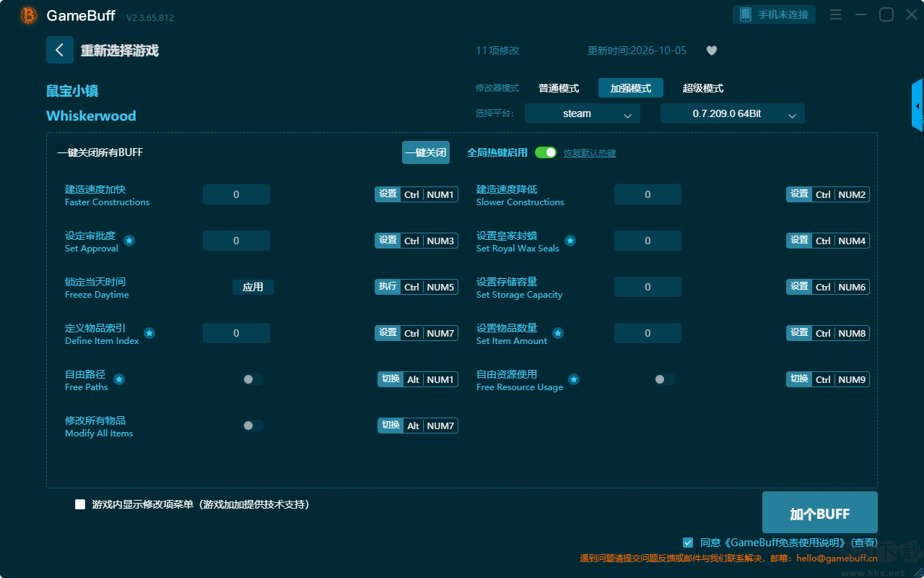Toggle the global hotkey enable switch

pyautogui.click(x=546, y=152)
